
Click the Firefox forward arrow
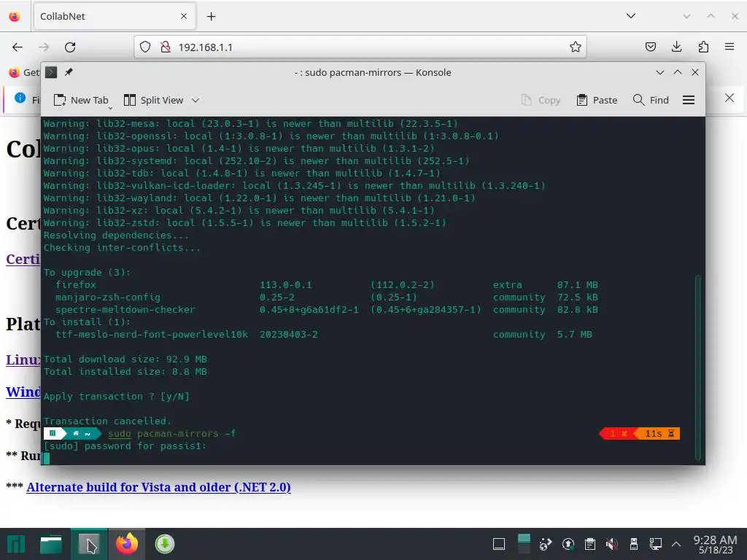(44, 47)
